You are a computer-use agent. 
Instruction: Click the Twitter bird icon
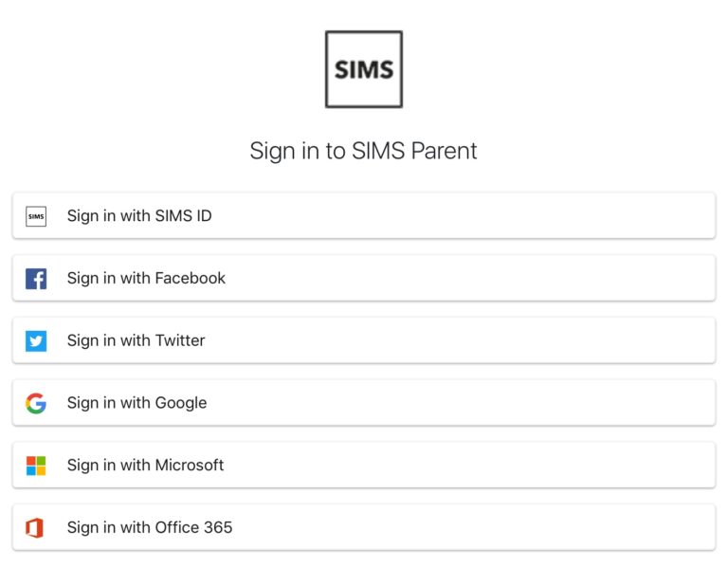point(36,341)
